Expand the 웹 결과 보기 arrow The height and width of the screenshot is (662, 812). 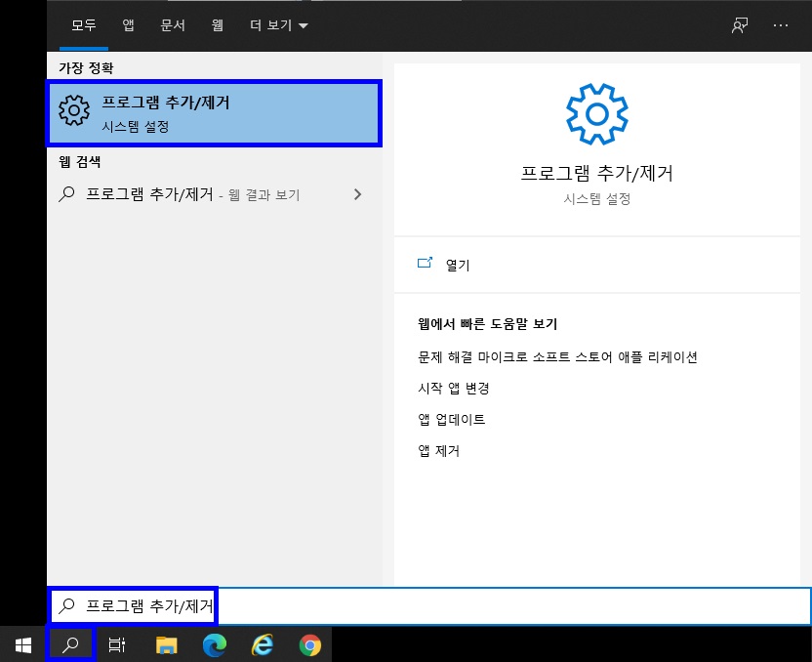point(358,193)
